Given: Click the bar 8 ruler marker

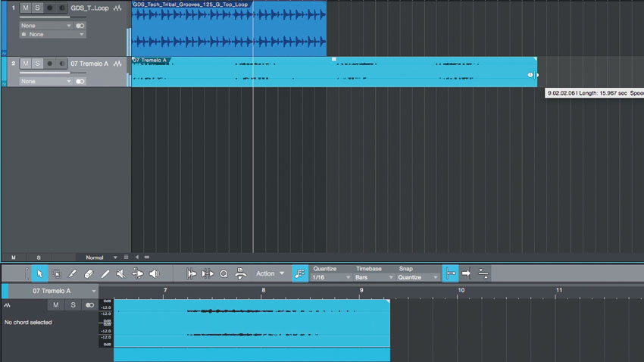Looking at the screenshot, I should click(x=263, y=290).
